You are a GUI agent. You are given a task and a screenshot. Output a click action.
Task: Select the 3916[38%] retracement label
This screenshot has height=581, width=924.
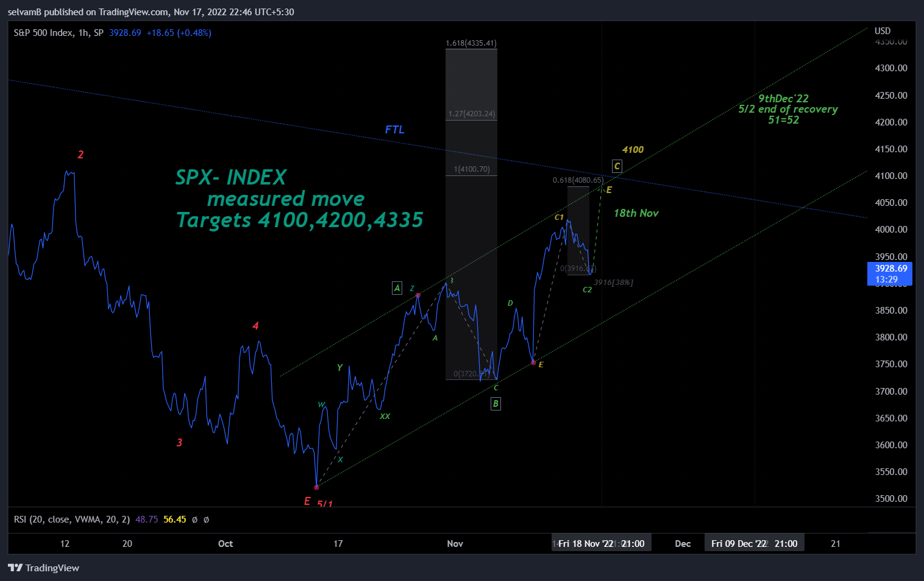(x=614, y=283)
